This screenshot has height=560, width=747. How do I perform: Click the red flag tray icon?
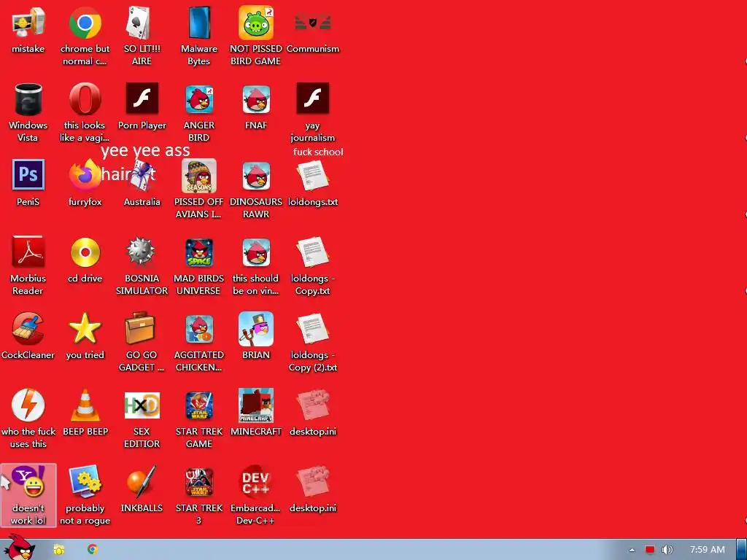(x=649, y=550)
